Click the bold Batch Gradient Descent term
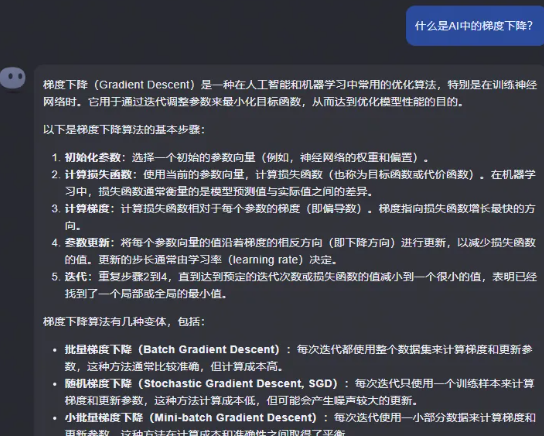This screenshot has width=544, height=436. (x=211, y=349)
